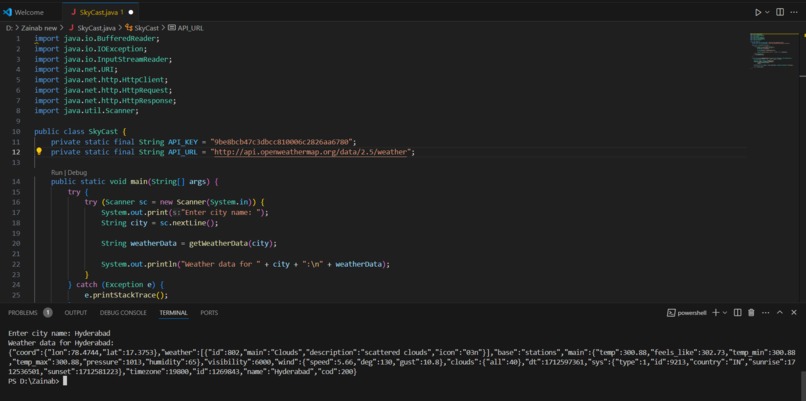Click the powershell terminal icon
The image size is (806, 401).
click(x=671, y=313)
